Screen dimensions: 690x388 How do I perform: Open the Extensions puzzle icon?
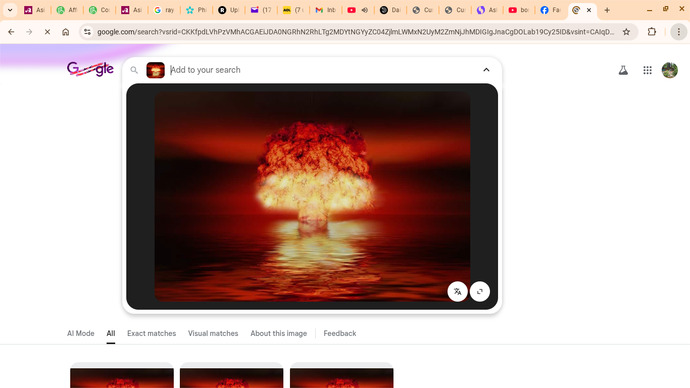(x=652, y=32)
